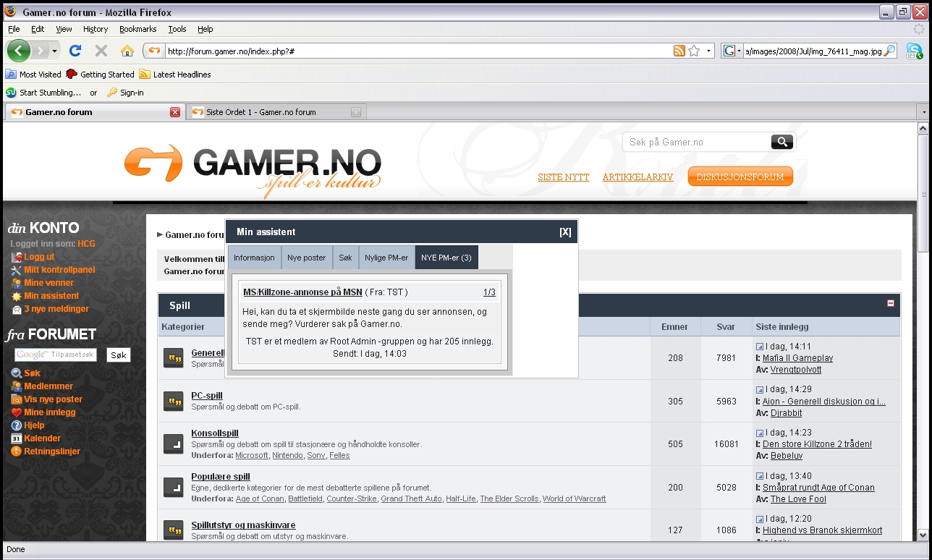
Task: Click the Generelt forum category icon
Action: click(173, 358)
